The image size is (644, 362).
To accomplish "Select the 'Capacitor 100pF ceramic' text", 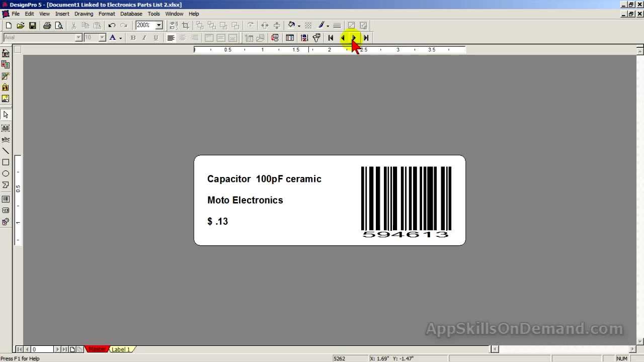I will coord(264,179).
